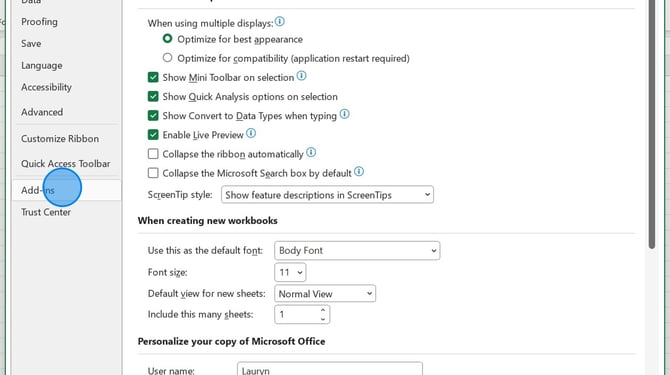This screenshot has width=670, height=375.
Task: Open Customize Ribbon settings
Action: [x=60, y=139]
